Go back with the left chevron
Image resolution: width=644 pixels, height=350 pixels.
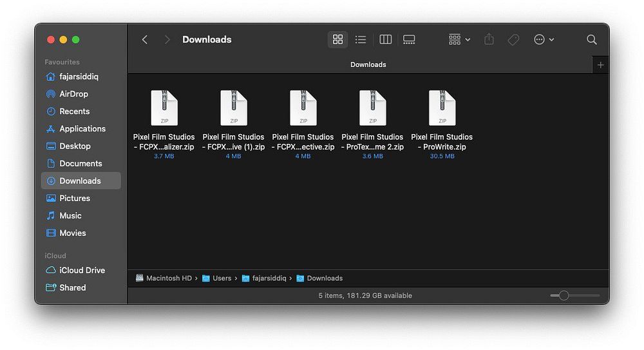(144, 39)
